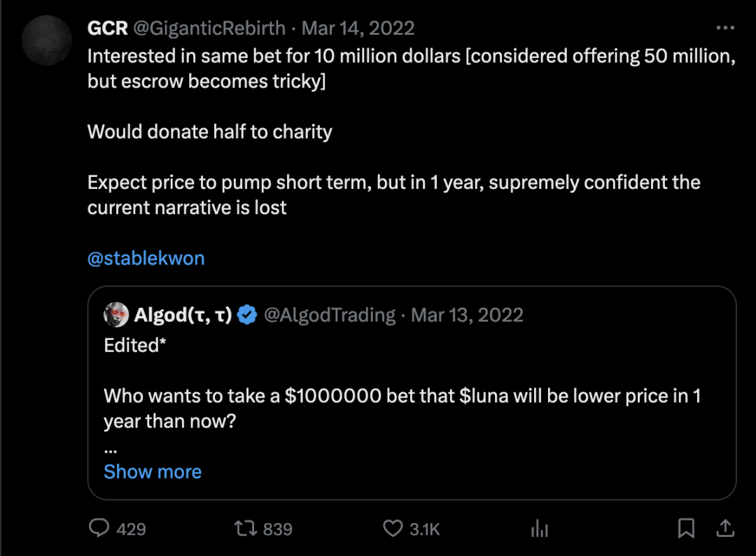
Task: Click the Algod(τ, τ) display name
Action: coord(183,315)
